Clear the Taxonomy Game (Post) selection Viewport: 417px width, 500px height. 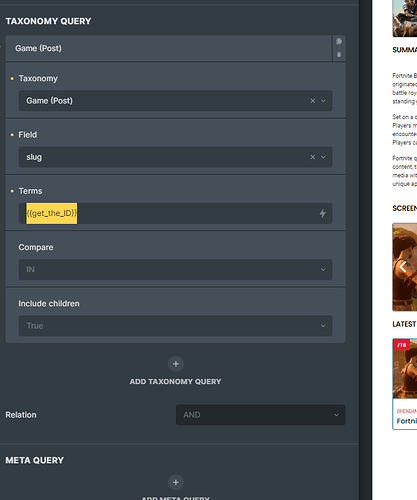(313, 101)
